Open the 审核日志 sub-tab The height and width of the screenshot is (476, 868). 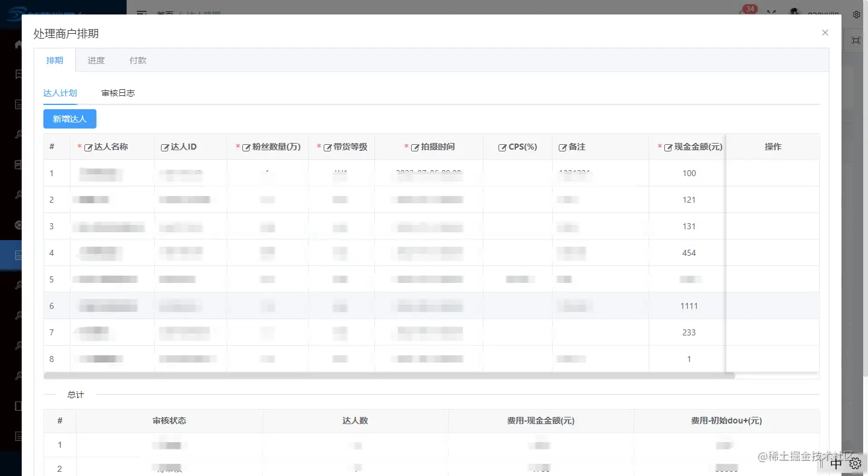click(118, 93)
